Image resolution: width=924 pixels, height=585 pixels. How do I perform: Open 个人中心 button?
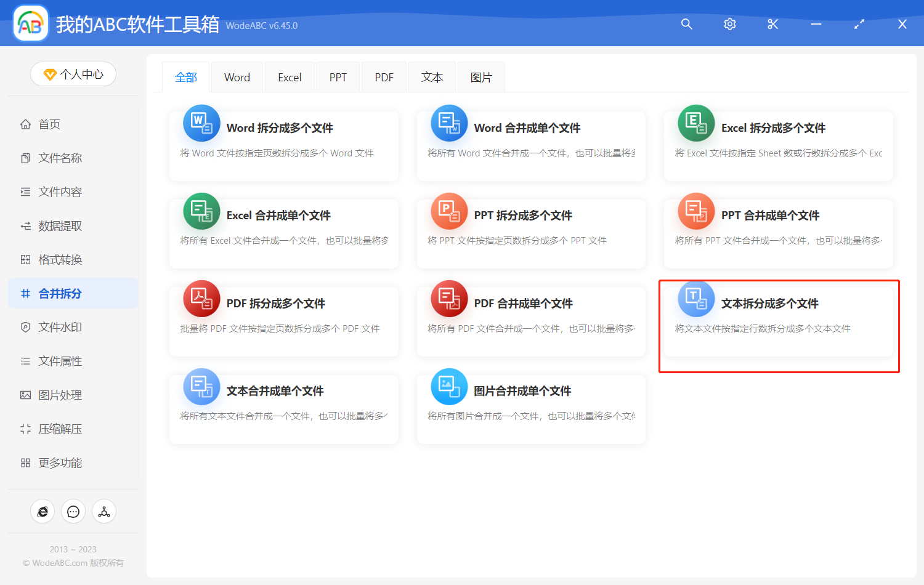click(73, 75)
